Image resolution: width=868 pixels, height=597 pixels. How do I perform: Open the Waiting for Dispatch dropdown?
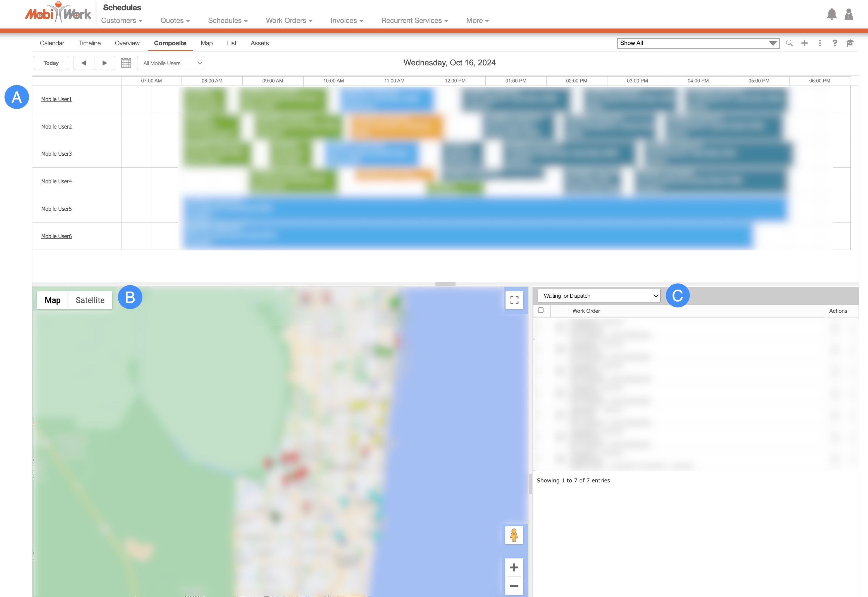pyautogui.click(x=598, y=295)
